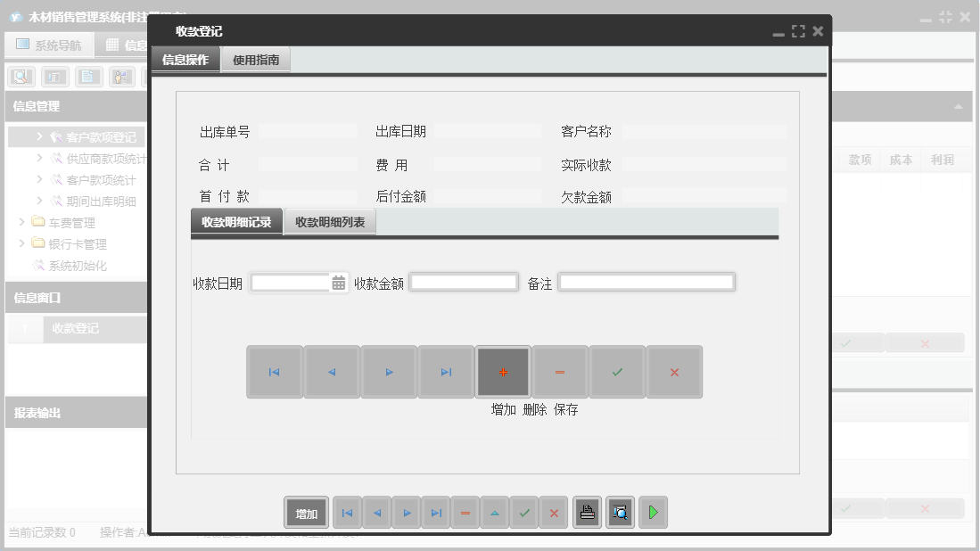Viewport: 980px width, 551px height.
Task: Click the red plus 增加 record icon
Action: click(x=502, y=372)
